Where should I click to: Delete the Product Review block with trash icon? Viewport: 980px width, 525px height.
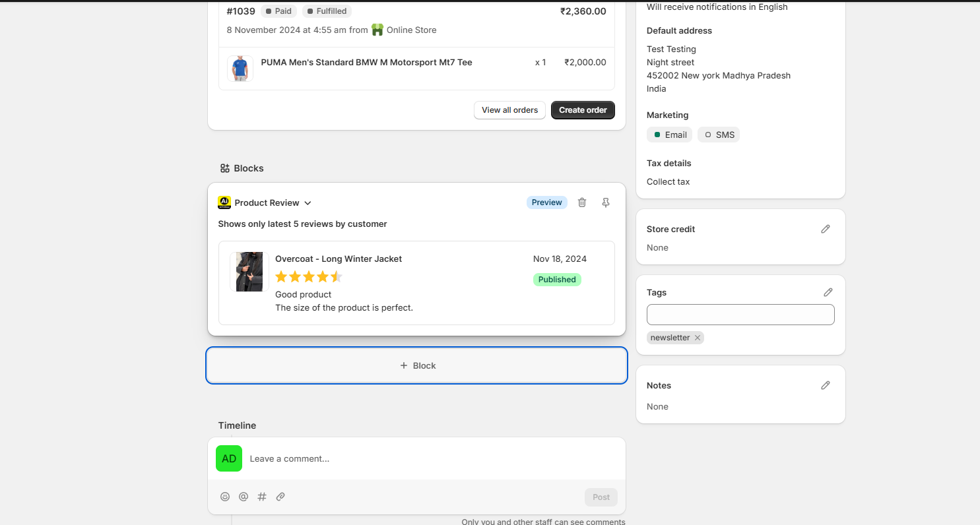582,202
